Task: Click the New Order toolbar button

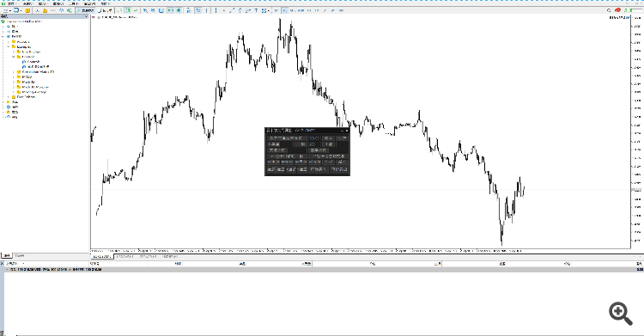Action: tap(105, 10)
